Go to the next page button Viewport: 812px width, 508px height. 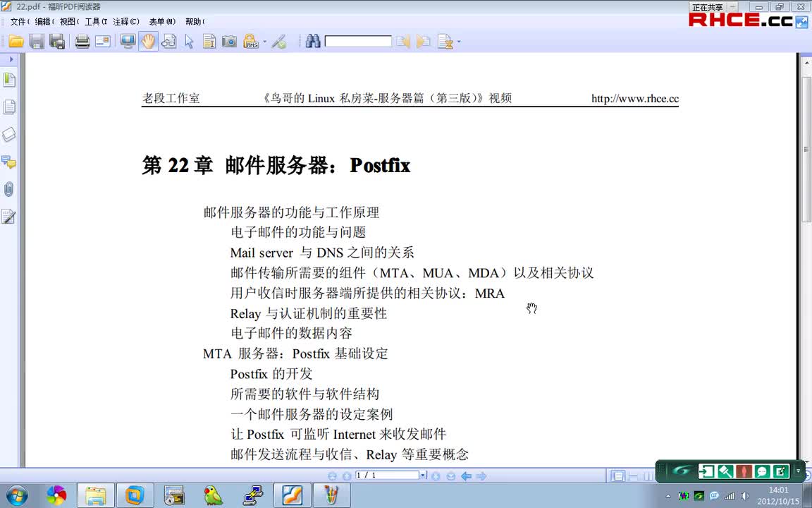click(x=436, y=476)
